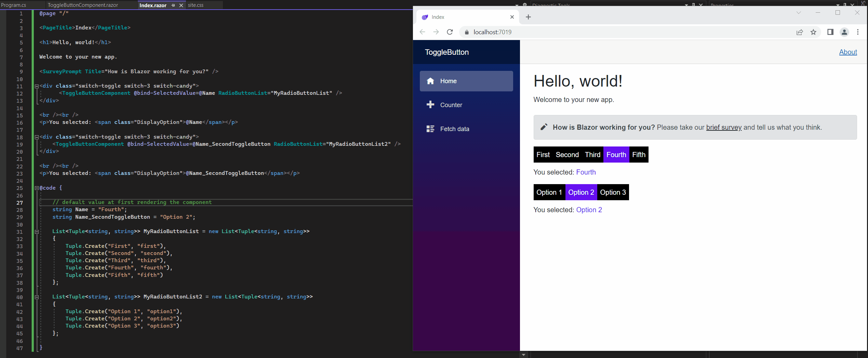Click the browser profile avatar icon
868x358 pixels.
[x=844, y=32]
